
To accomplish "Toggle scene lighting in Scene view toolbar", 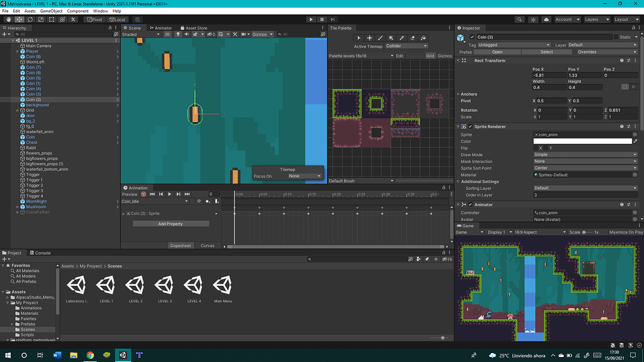I will tap(178, 35).
